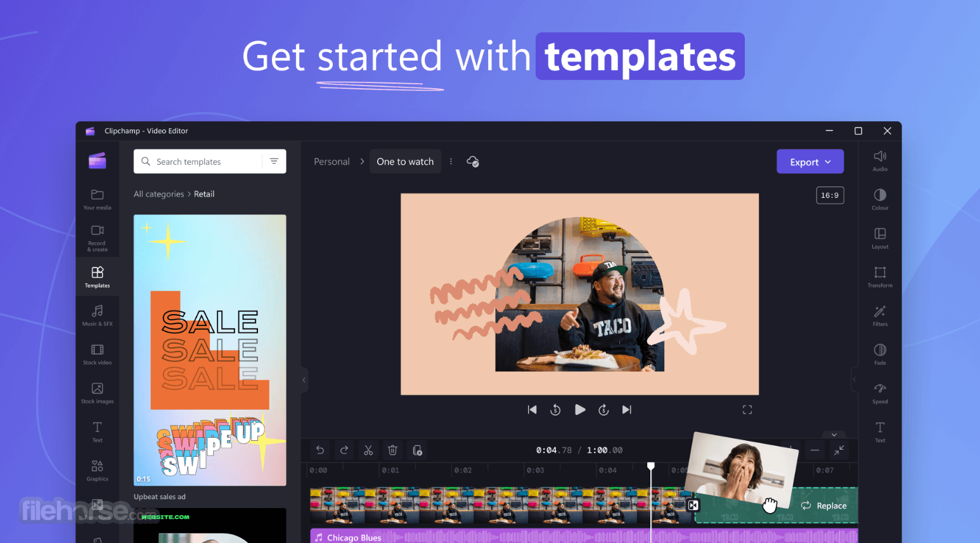Click the preview video canvas

pos(579,294)
